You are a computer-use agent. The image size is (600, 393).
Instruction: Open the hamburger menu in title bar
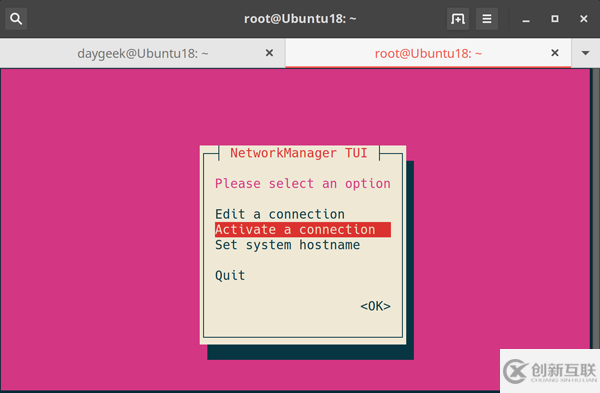(x=487, y=18)
